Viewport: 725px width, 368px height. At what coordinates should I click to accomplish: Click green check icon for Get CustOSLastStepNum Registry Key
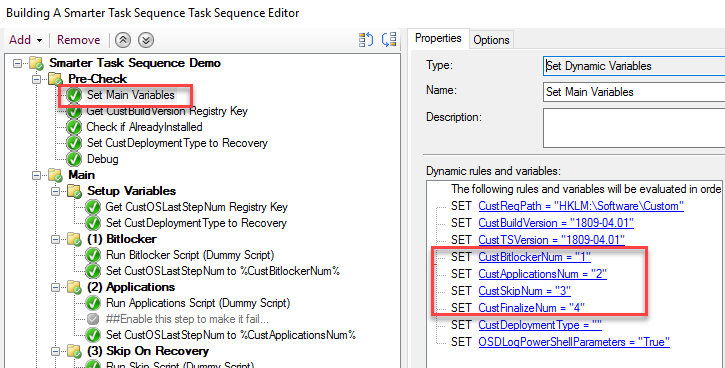point(93,207)
